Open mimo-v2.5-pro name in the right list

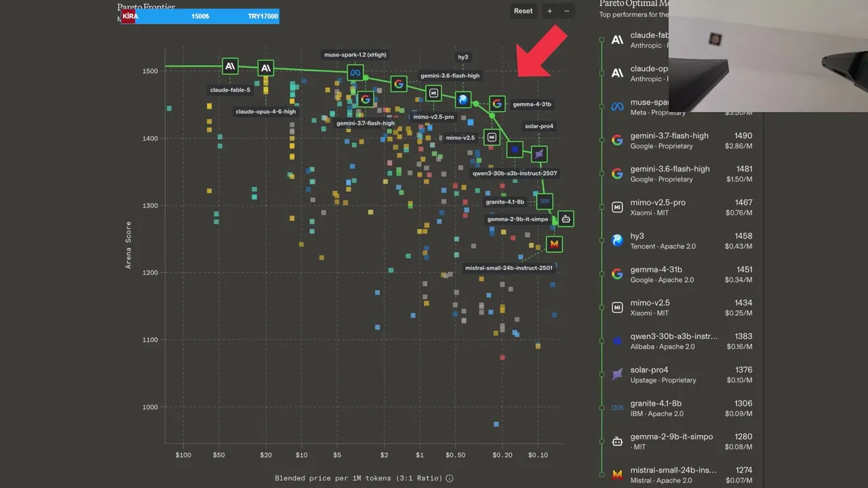click(658, 203)
